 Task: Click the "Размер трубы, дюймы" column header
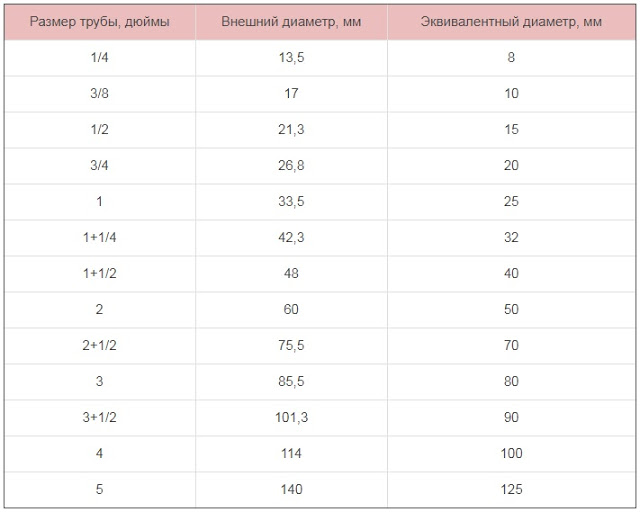click(100, 22)
